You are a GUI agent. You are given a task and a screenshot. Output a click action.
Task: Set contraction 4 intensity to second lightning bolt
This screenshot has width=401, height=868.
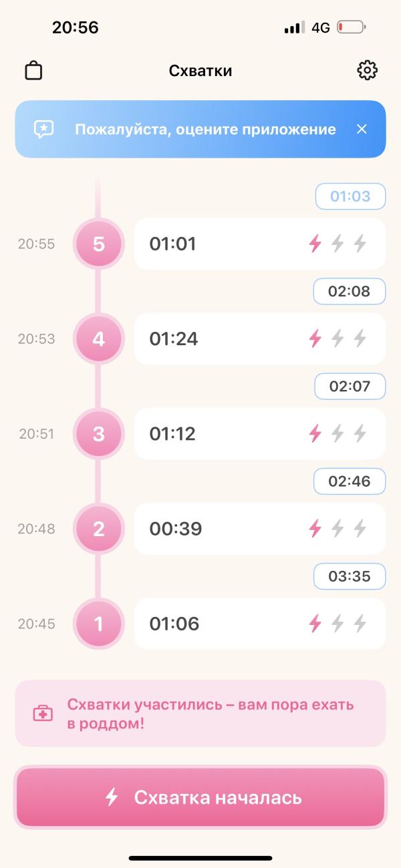[338, 339]
